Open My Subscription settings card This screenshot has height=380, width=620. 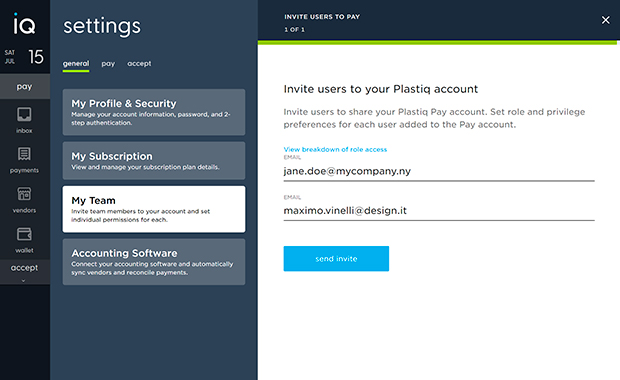coord(154,161)
